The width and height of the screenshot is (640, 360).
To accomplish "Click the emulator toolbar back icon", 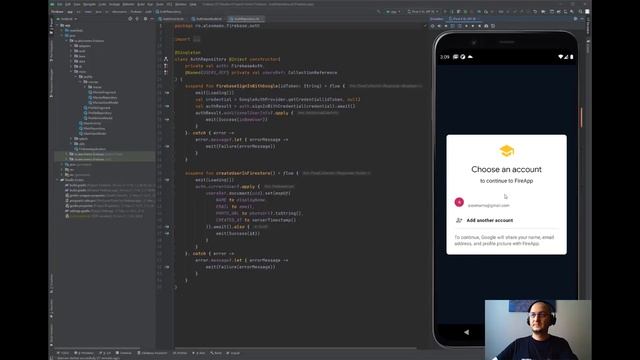I will (x=466, y=26).
